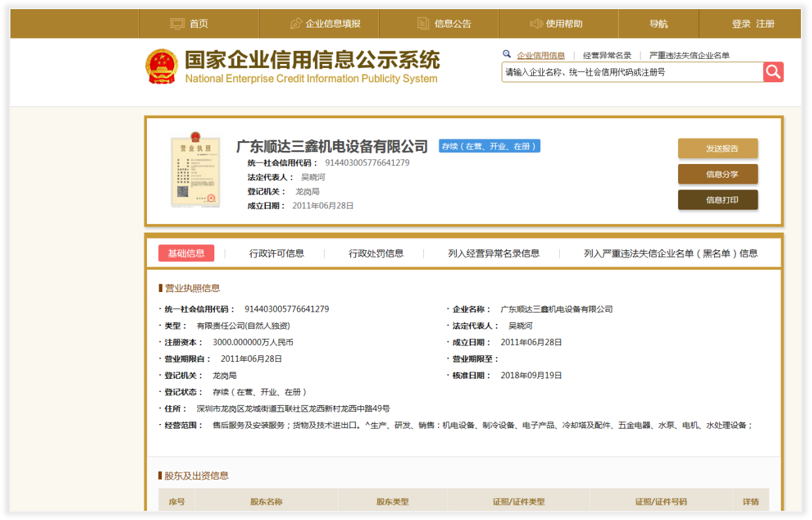
Task: Click the 企业名称 value in license info
Action: (x=557, y=309)
